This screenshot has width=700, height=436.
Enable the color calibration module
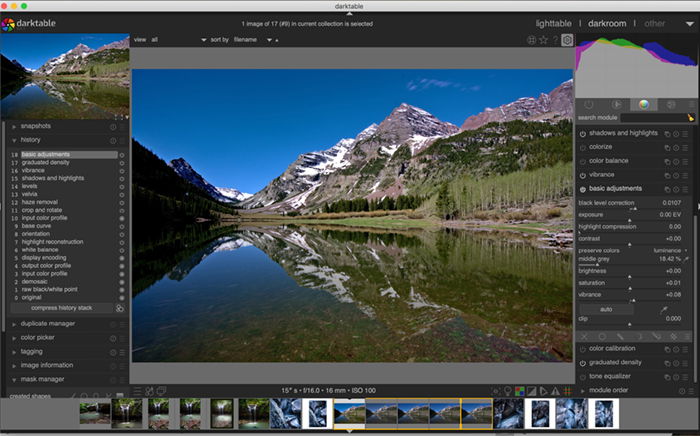(583, 349)
